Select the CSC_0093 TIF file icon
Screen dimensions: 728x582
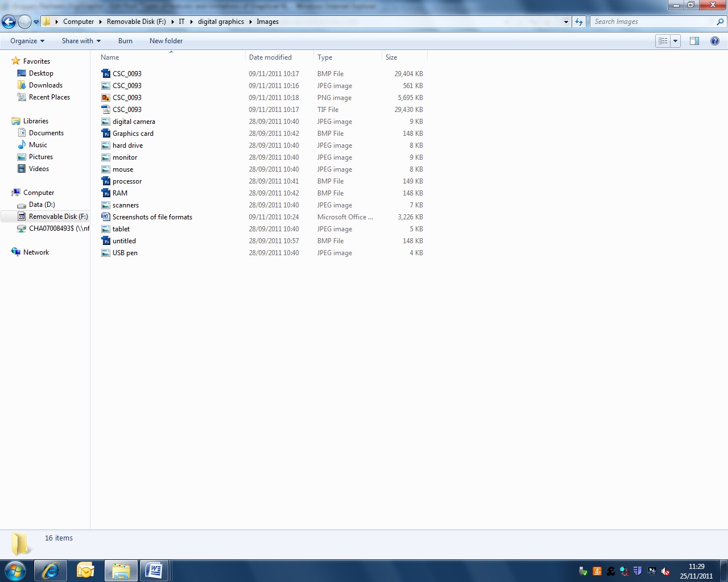[106, 110]
